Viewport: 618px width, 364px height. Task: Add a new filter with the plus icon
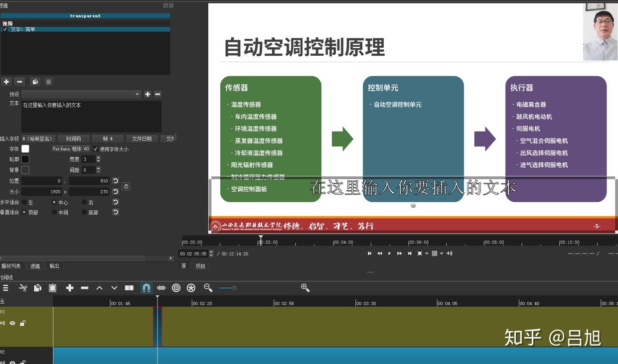click(x=6, y=82)
